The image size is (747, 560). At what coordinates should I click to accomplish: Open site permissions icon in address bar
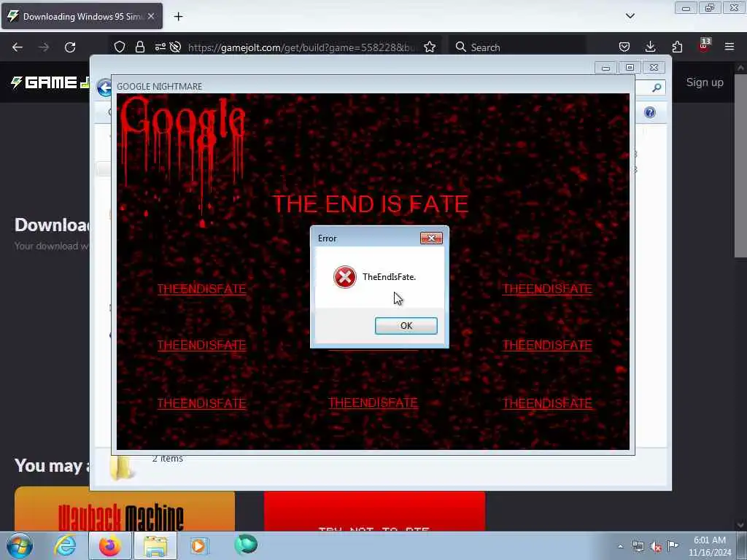160,47
